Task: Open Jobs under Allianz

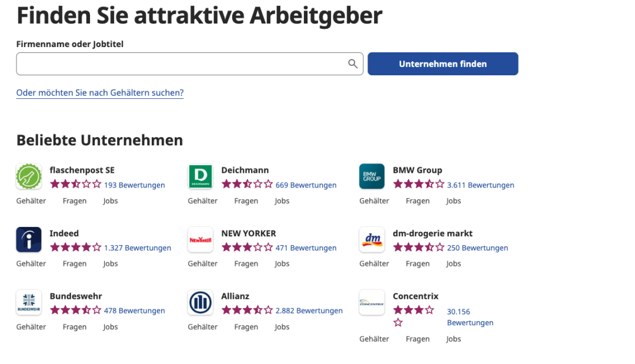Action: pyautogui.click(x=282, y=327)
